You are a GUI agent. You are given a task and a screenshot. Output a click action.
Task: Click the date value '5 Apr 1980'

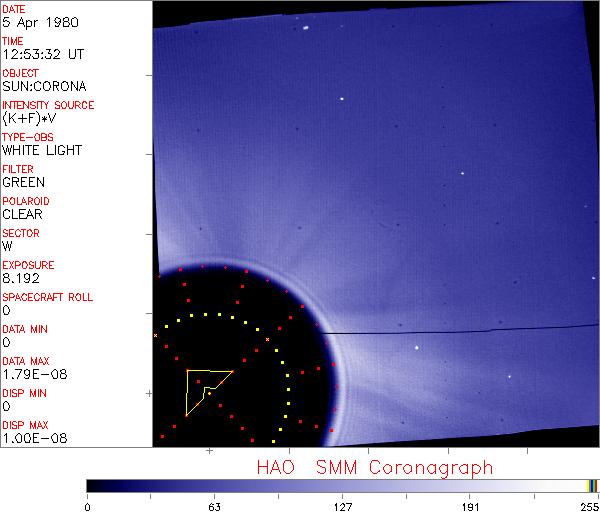click(x=33, y=23)
